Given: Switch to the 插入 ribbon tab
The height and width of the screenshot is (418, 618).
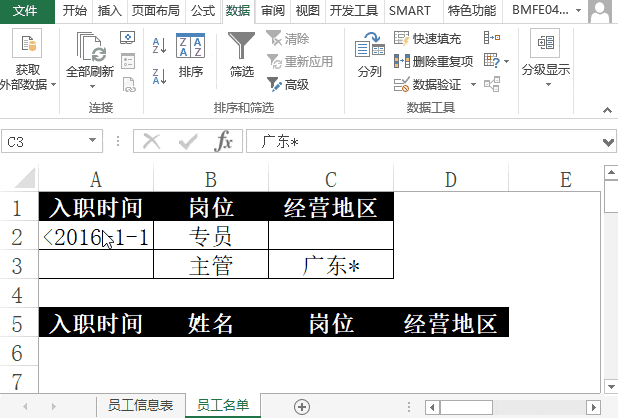Looking at the screenshot, I should click(x=109, y=11).
